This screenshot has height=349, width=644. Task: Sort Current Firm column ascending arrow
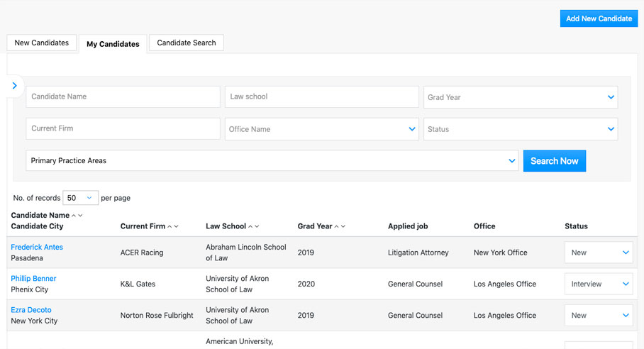click(x=170, y=227)
